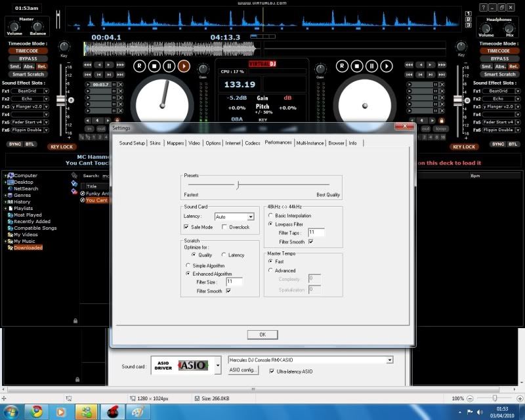
Task: Adjust the Headphones Volume knob
Action: click(486, 28)
